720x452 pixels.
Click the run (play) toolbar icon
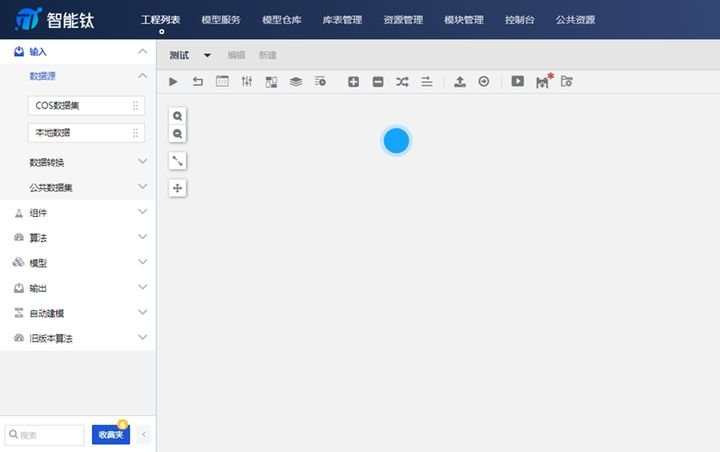click(173, 82)
